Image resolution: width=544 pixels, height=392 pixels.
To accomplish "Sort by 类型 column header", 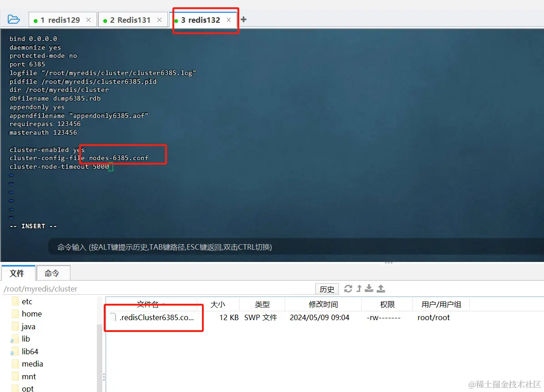I will click(262, 304).
